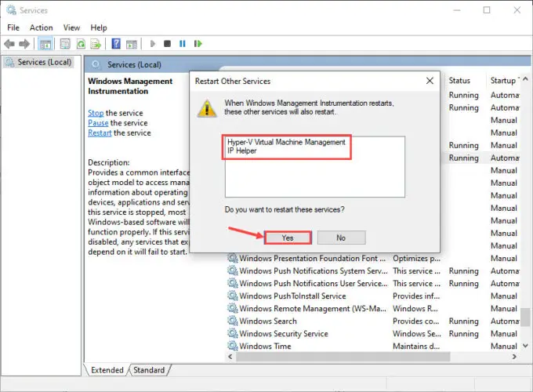Toggle Show/Hide Console Tree toolbar icon

(x=45, y=44)
